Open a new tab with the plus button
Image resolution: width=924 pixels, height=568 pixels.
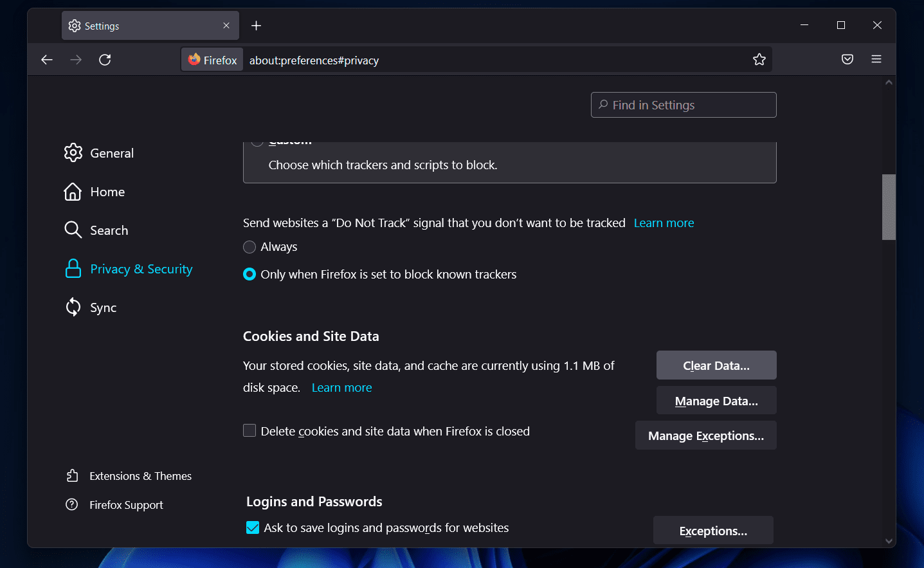tap(256, 26)
